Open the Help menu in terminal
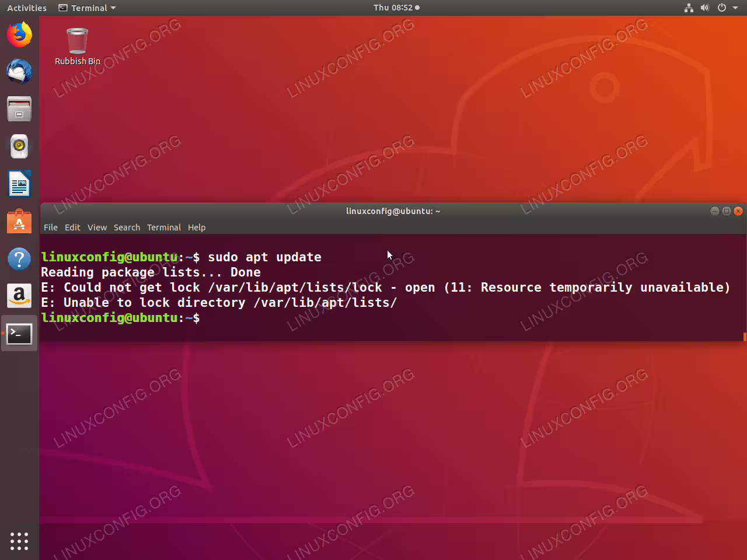Image resolution: width=747 pixels, height=560 pixels. [x=197, y=228]
